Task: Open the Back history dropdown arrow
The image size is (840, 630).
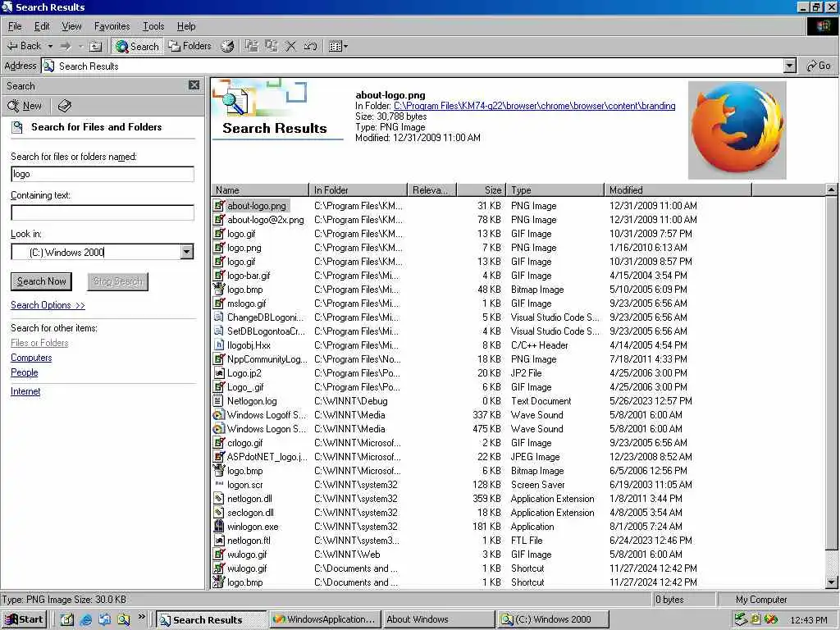Action: point(50,46)
